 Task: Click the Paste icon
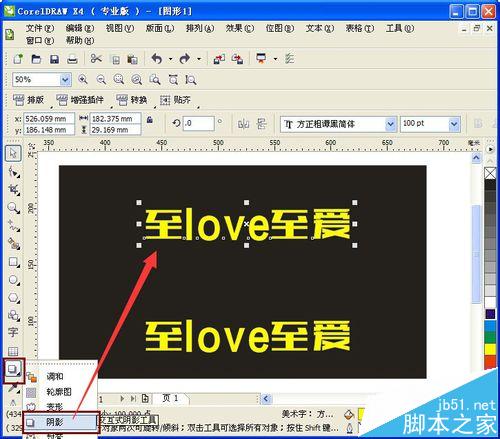click(132, 59)
